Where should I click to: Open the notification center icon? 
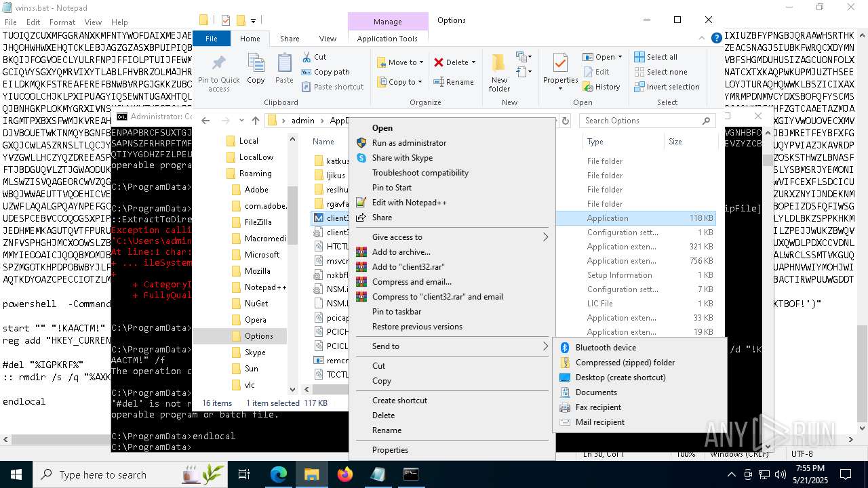click(846, 474)
